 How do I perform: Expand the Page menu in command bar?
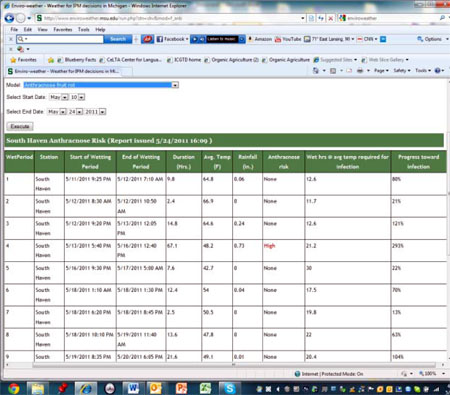pyautogui.click(x=381, y=70)
